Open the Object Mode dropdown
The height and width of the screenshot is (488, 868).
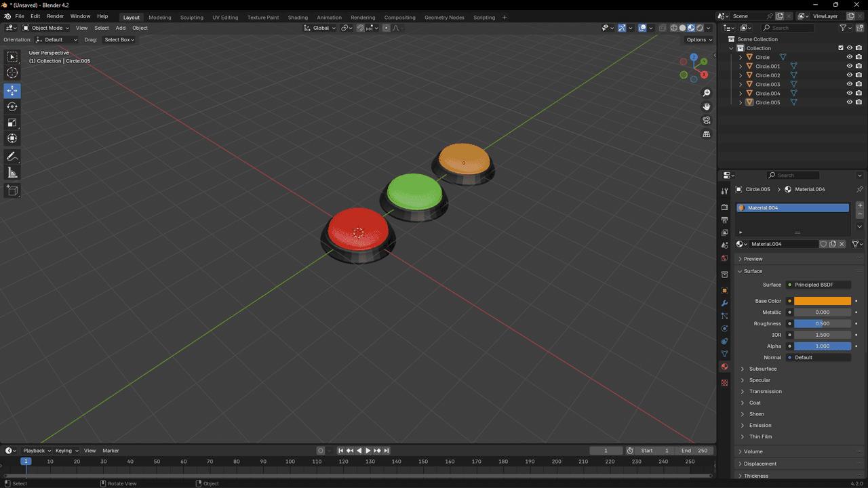46,28
